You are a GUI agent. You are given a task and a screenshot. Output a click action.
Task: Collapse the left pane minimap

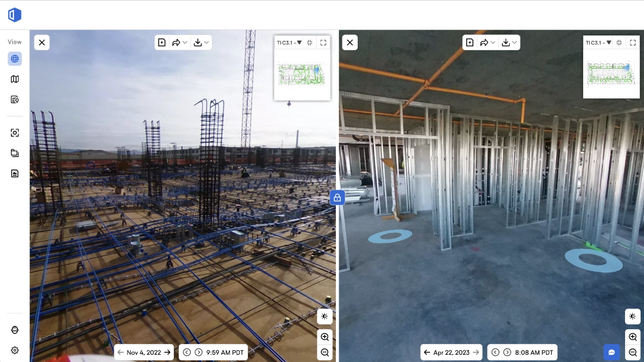310,43
